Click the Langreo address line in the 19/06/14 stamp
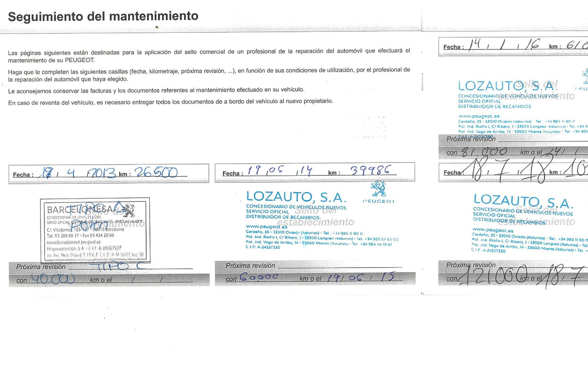The width and height of the screenshot is (588, 386). [322, 238]
